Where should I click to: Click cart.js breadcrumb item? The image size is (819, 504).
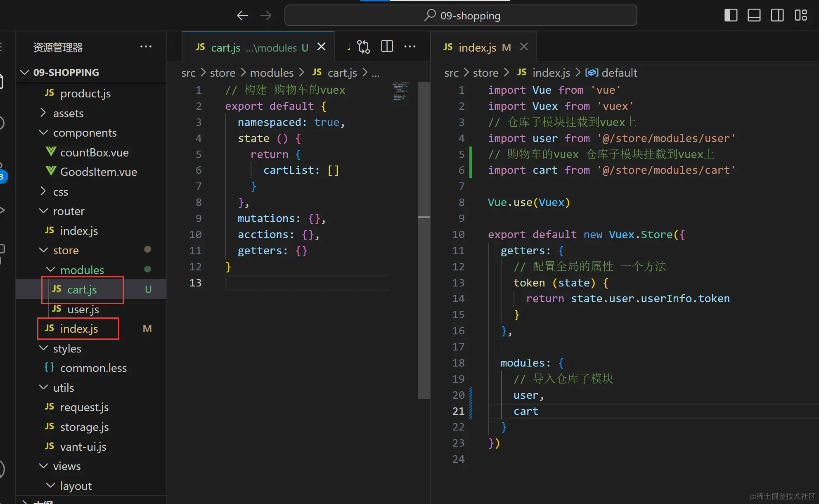335,73
